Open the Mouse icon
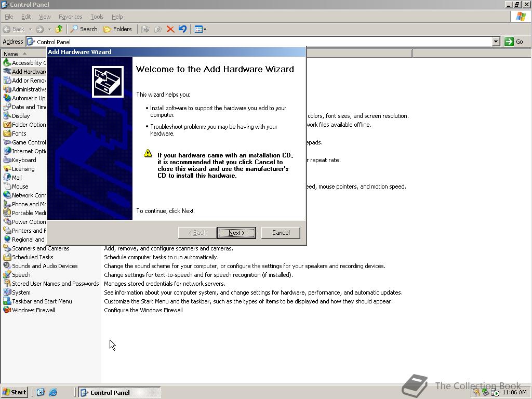Viewport: 532px width, 399px height. pyautogui.click(x=7, y=187)
